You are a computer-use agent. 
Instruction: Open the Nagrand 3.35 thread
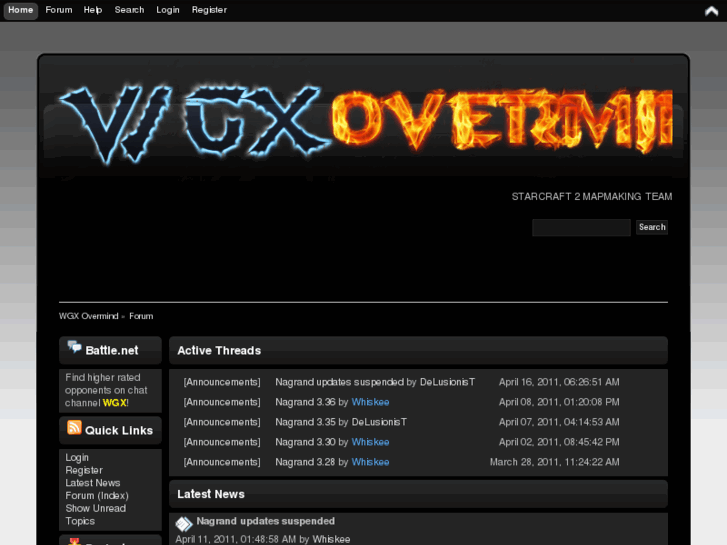[x=305, y=422]
